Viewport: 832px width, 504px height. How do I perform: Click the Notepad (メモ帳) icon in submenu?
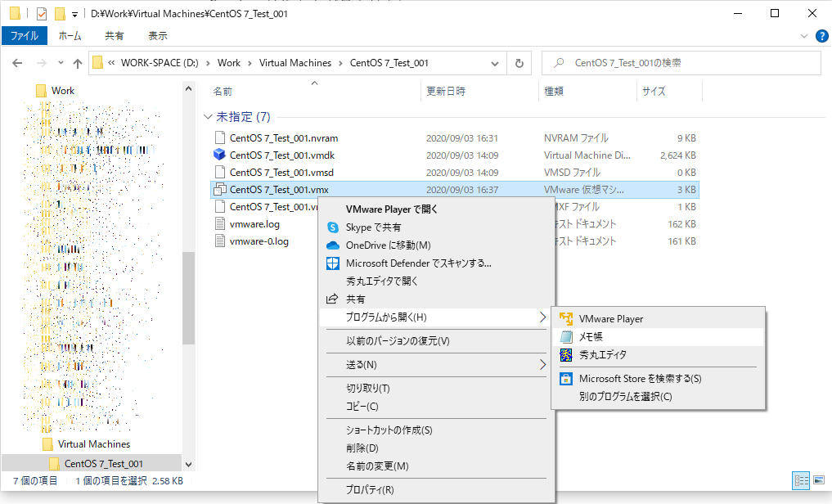tap(566, 337)
